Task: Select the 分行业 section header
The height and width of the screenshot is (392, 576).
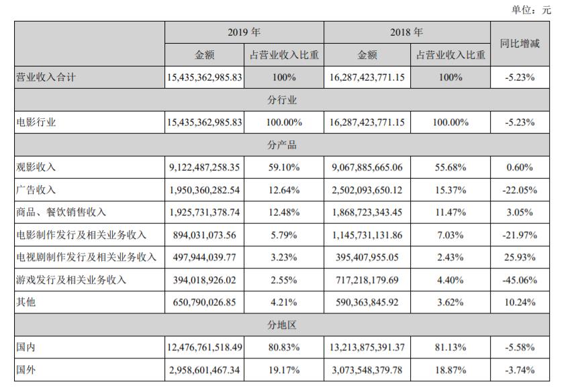Action: [x=282, y=100]
